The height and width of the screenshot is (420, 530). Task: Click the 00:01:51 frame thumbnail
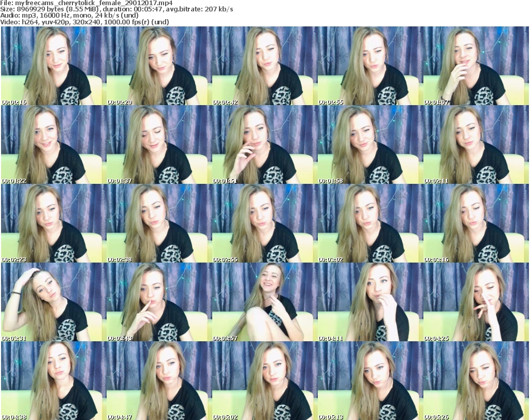(x=264, y=144)
